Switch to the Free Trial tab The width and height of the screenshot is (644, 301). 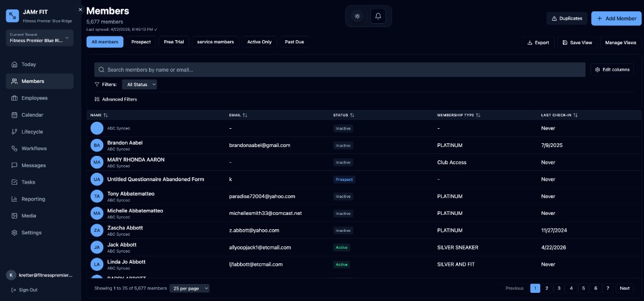(174, 42)
